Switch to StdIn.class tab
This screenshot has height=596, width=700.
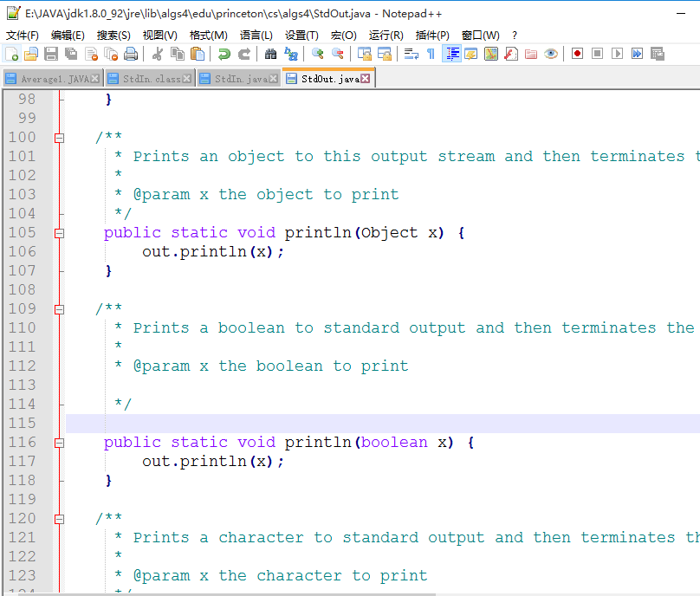pos(150,79)
